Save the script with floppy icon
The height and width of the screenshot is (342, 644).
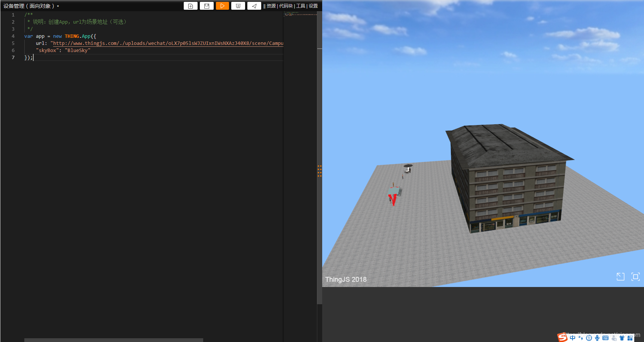[x=207, y=6]
